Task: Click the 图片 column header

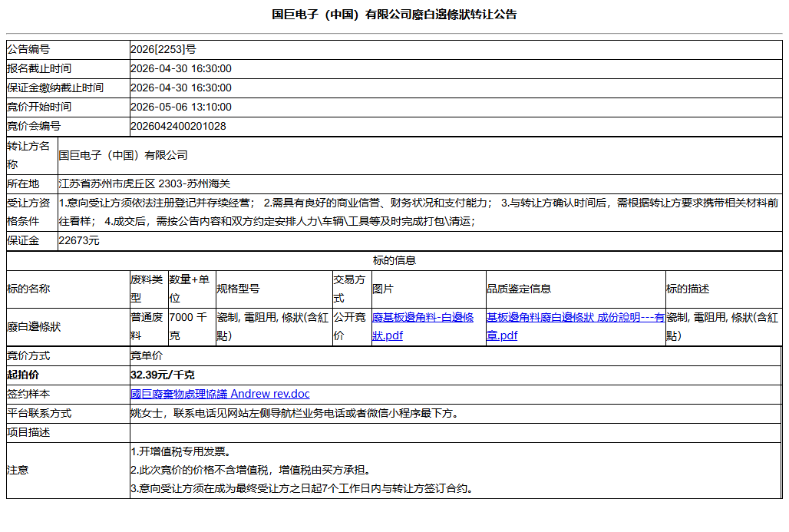Action: 382,289
